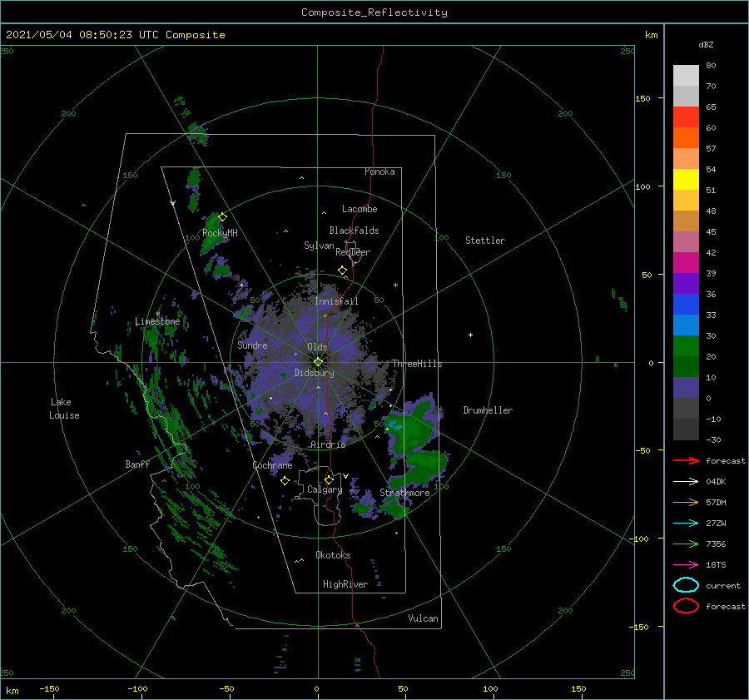Click the HighRiver label
Image resolution: width=749 pixels, height=700 pixels.
coord(345,584)
